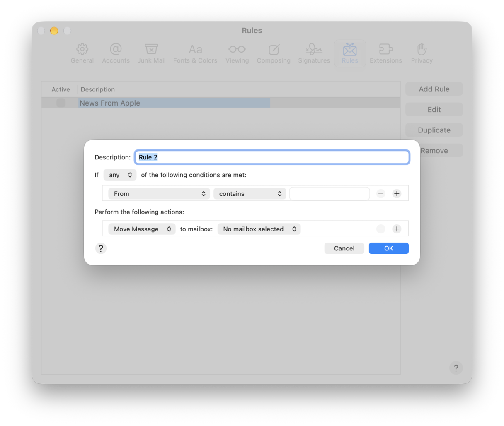Image resolution: width=504 pixels, height=426 pixels.
Task: Open help from the rule dialog question mark
Action: coord(101,248)
